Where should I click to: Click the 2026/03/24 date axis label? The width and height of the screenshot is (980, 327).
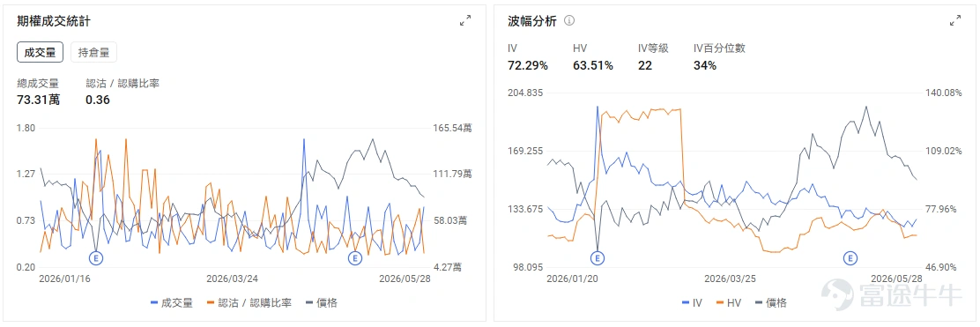pyautogui.click(x=233, y=279)
